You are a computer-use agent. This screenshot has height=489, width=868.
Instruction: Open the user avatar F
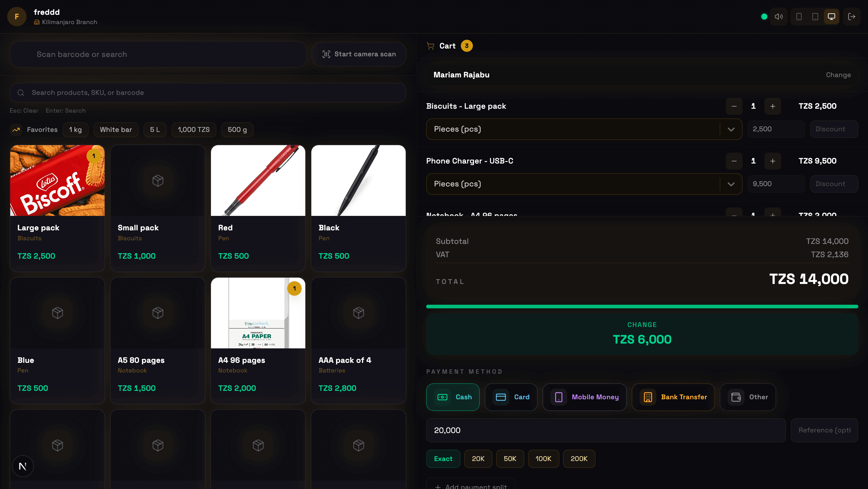click(17, 17)
